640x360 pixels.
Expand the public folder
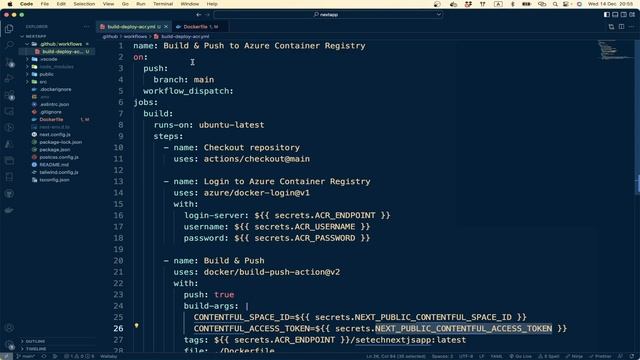coord(57,74)
